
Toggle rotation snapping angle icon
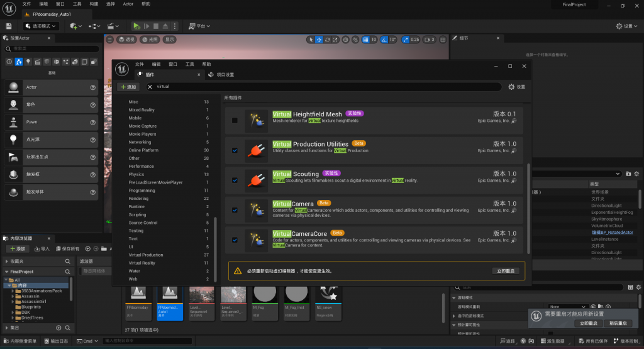384,40
